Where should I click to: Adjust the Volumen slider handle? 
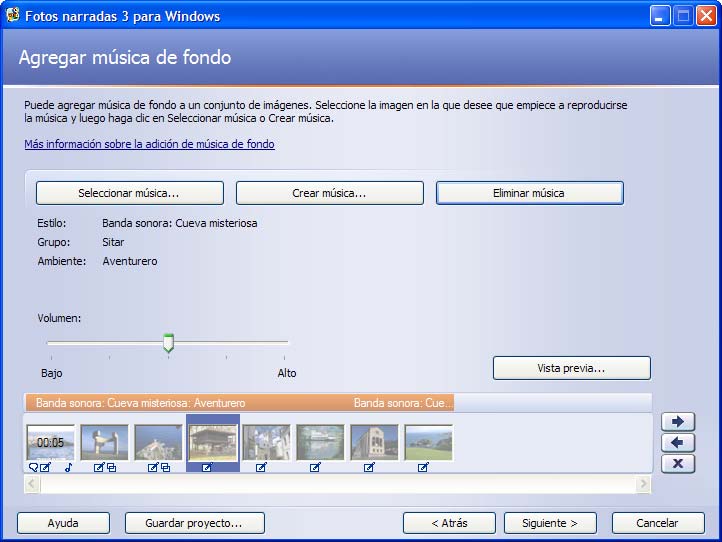coord(169,343)
